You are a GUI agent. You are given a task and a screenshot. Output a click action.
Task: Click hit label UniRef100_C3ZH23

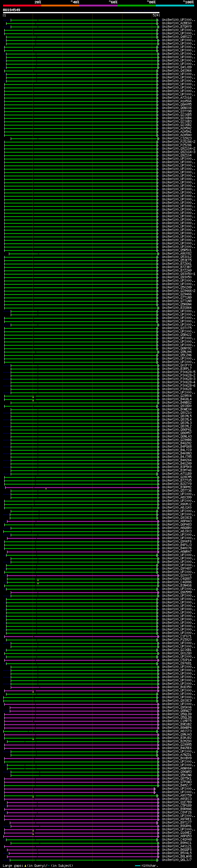[x=177, y=139]
